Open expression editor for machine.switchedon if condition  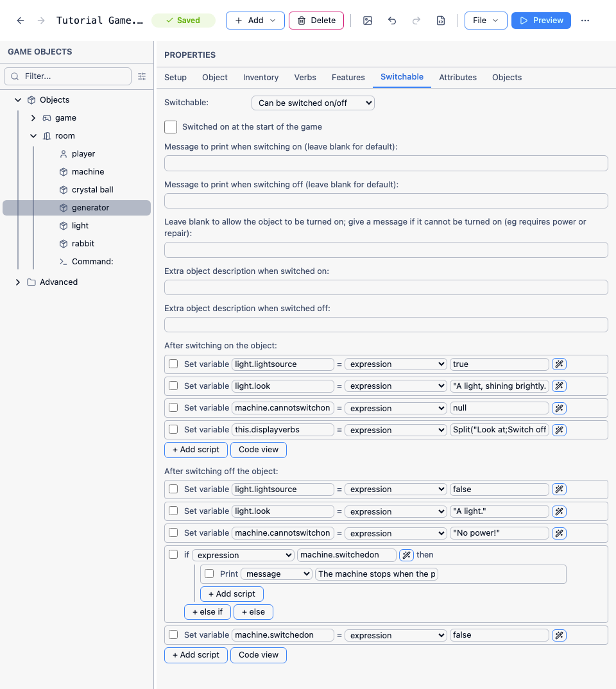406,556
